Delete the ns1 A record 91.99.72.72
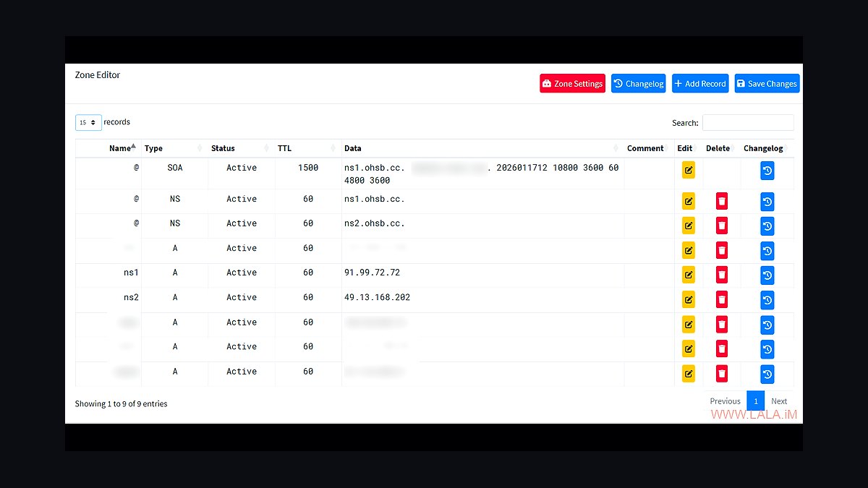The width and height of the screenshot is (868, 488). (x=721, y=275)
